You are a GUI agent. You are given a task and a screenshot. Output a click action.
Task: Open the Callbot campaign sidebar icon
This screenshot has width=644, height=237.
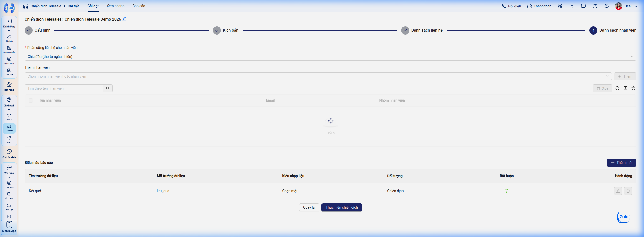9,117
